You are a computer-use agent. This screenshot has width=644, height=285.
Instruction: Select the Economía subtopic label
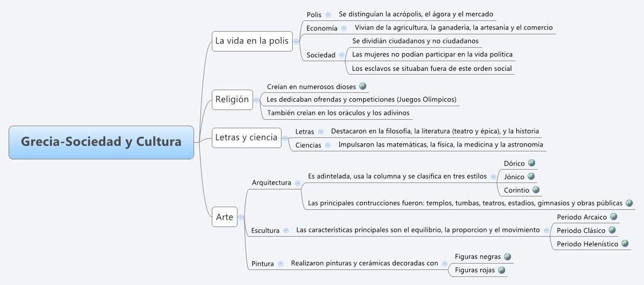click(322, 28)
